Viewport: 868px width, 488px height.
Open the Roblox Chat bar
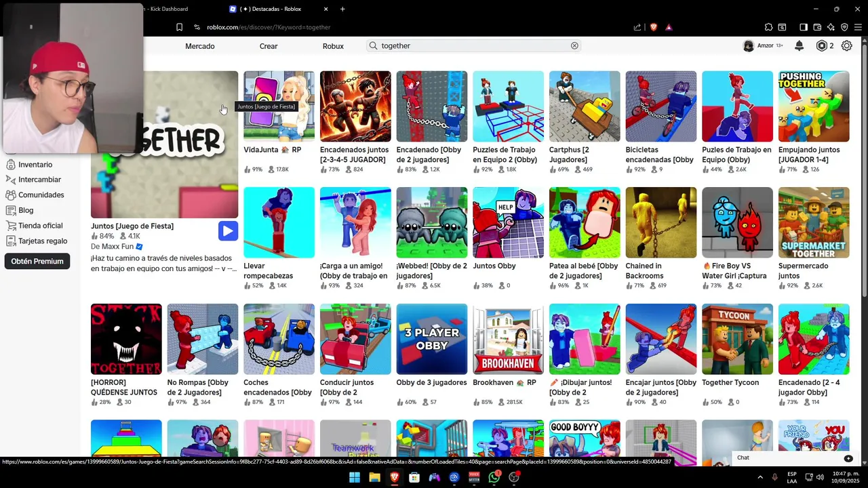click(795, 458)
